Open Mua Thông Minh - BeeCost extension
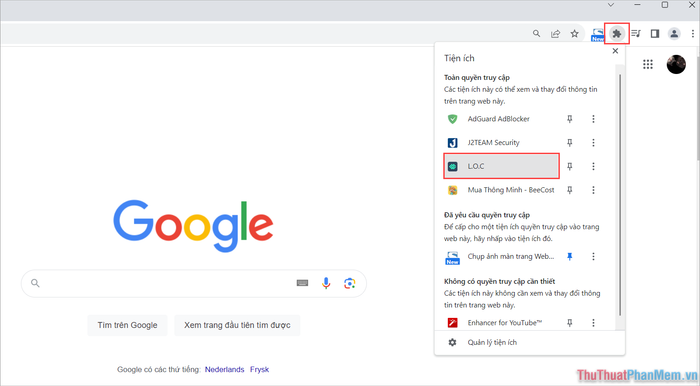Image resolution: width=700 pixels, height=386 pixels. click(x=501, y=190)
